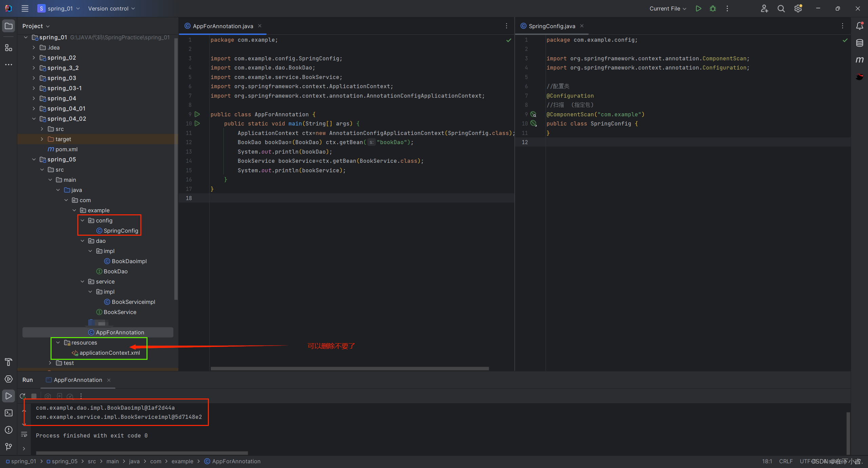Expand the spring_04 module
868x468 pixels.
[x=34, y=98]
